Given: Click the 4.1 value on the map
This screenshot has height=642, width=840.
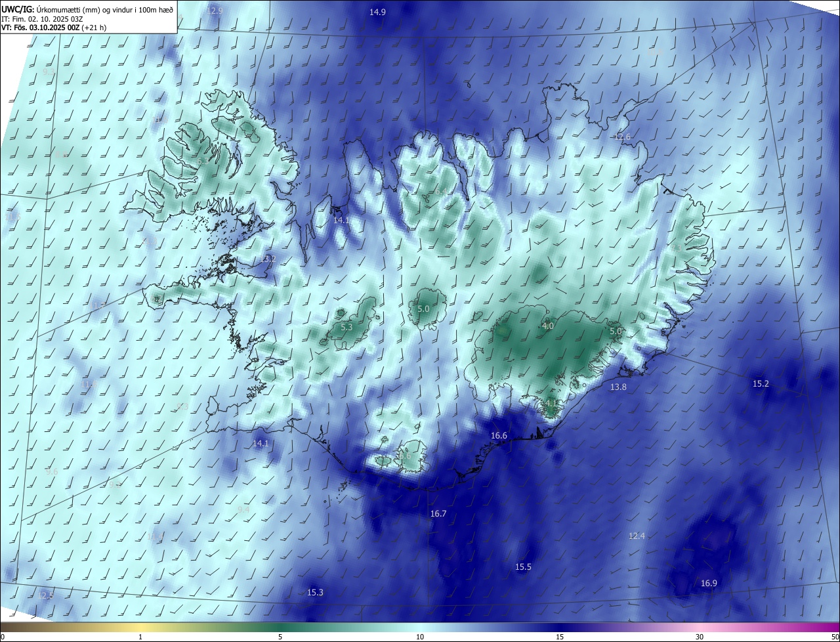Looking at the screenshot, I should pos(551,403).
